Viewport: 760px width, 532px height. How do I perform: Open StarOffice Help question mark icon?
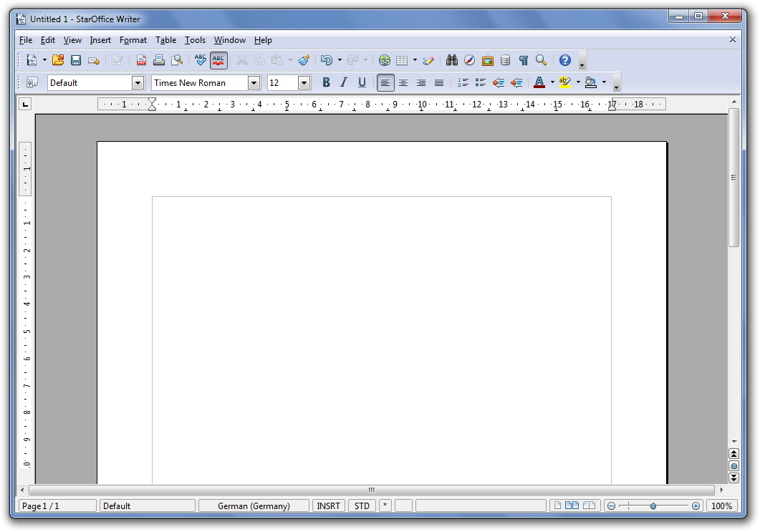point(564,60)
